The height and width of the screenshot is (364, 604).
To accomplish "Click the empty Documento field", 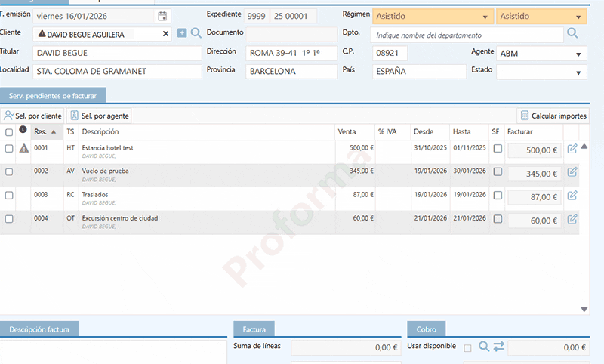I will (x=291, y=34).
